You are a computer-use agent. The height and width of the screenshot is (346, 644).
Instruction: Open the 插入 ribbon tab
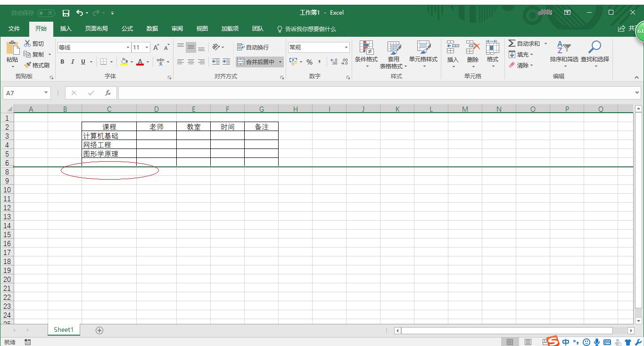pos(66,28)
